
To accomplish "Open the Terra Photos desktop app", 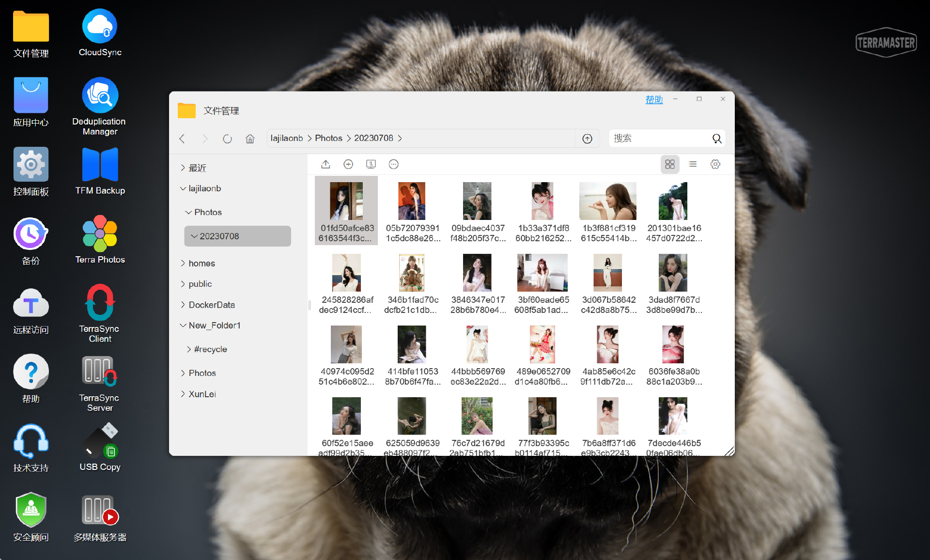I will click(x=100, y=240).
